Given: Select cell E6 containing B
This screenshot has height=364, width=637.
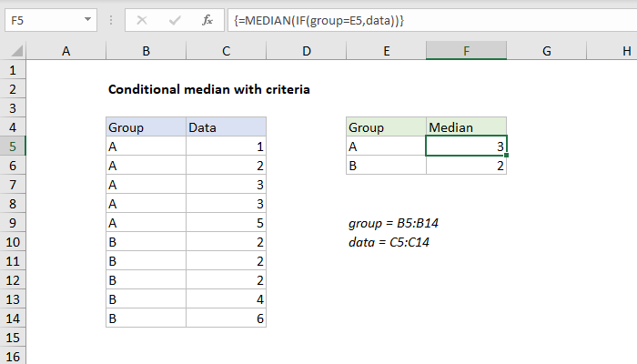Looking at the screenshot, I should (387, 166).
